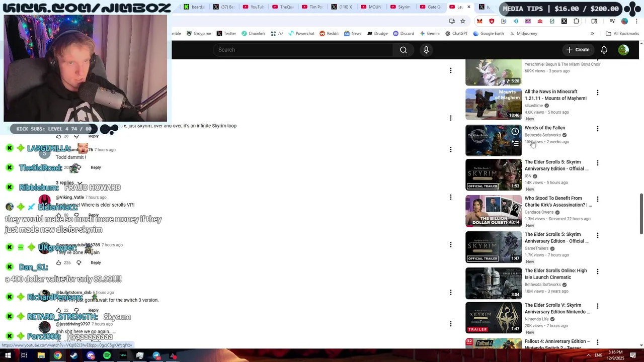Image resolution: width=644 pixels, height=362 pixels.
Task: Open the Gemini bookmark
Action: click(x=429, y=34)
